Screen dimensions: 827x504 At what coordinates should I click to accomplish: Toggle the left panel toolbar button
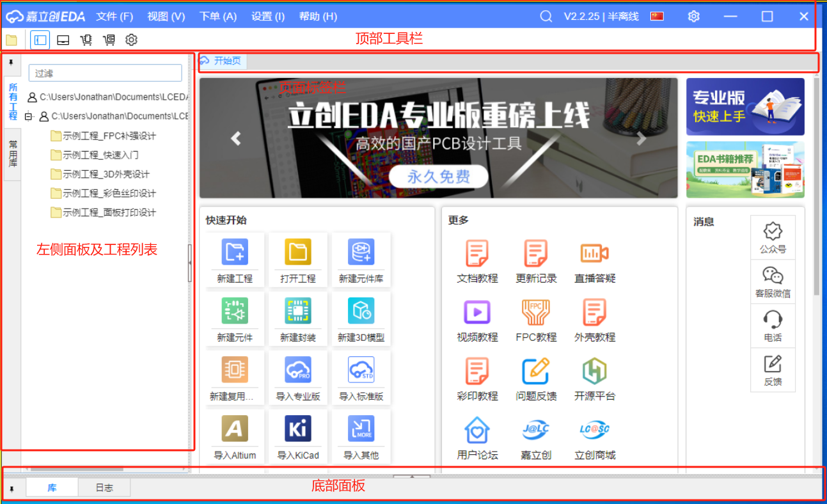tap(40, 40)
